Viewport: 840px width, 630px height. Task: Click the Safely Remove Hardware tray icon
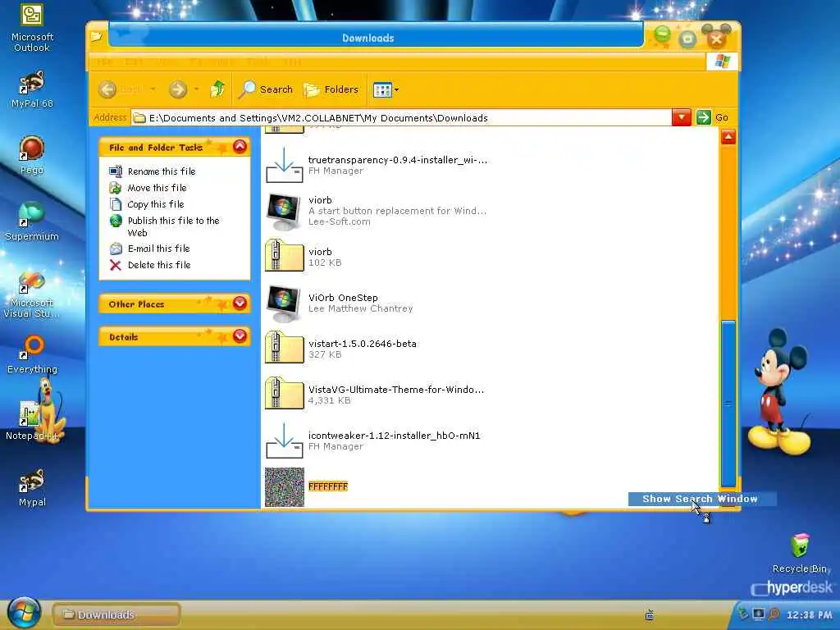(x=743, y=614)
